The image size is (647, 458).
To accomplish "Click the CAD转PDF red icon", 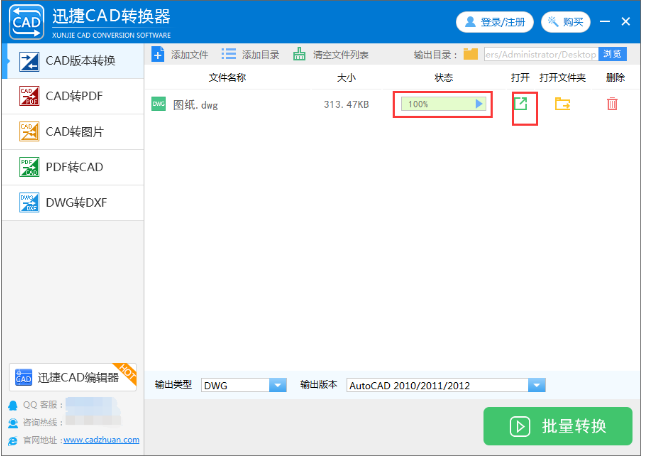I will pos(29,96).
